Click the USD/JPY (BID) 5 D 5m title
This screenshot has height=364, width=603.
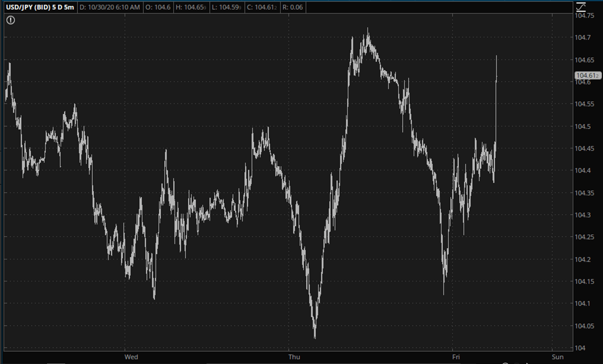point(40,7)
